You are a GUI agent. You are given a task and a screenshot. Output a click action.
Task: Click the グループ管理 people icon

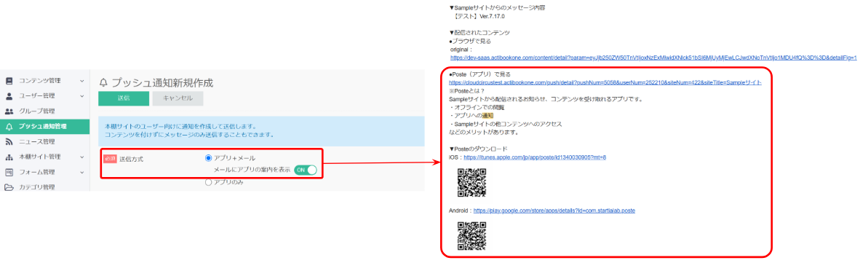(x=9, y=111)
